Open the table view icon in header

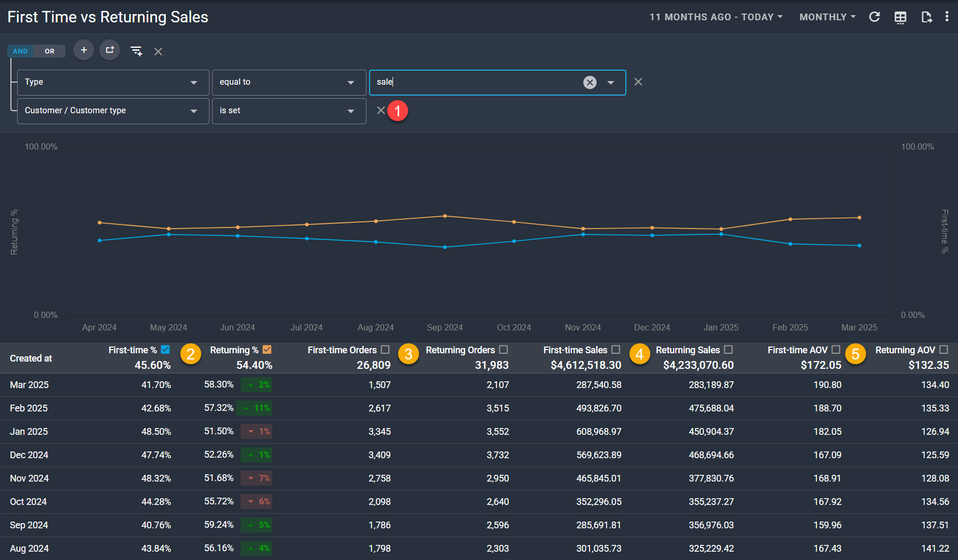pos(900,17)
